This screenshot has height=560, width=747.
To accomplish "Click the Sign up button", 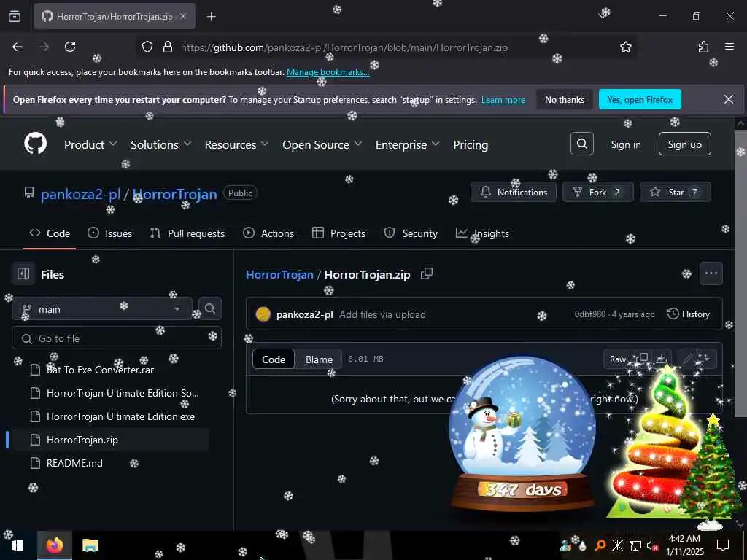I will coord(684,144).
